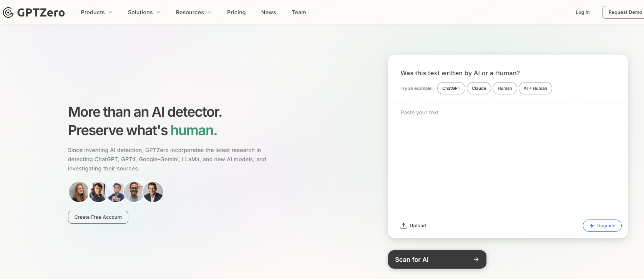Screen dimensions: 644x279
Task: Visit the Team page
Action: click(299, 12)
